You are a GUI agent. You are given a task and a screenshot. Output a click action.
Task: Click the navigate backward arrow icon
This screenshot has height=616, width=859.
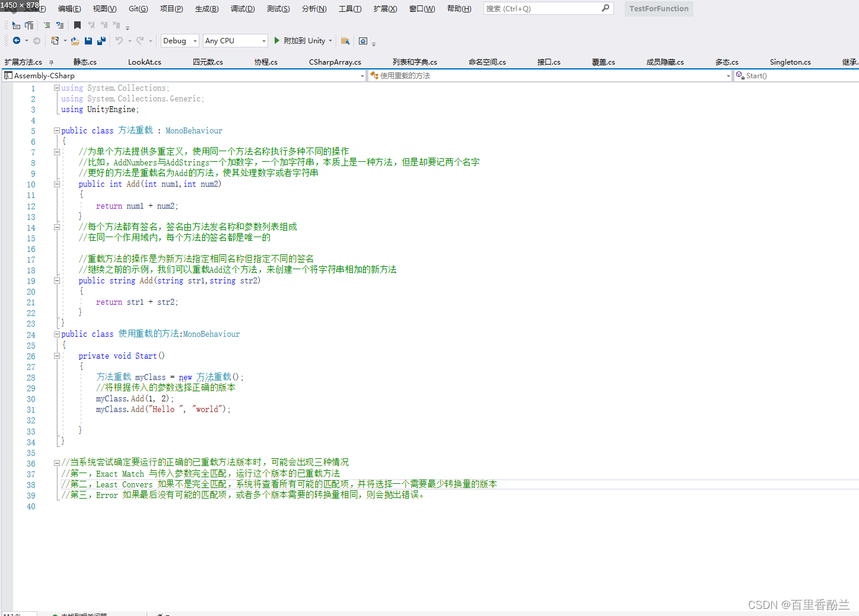pos(17,40)
